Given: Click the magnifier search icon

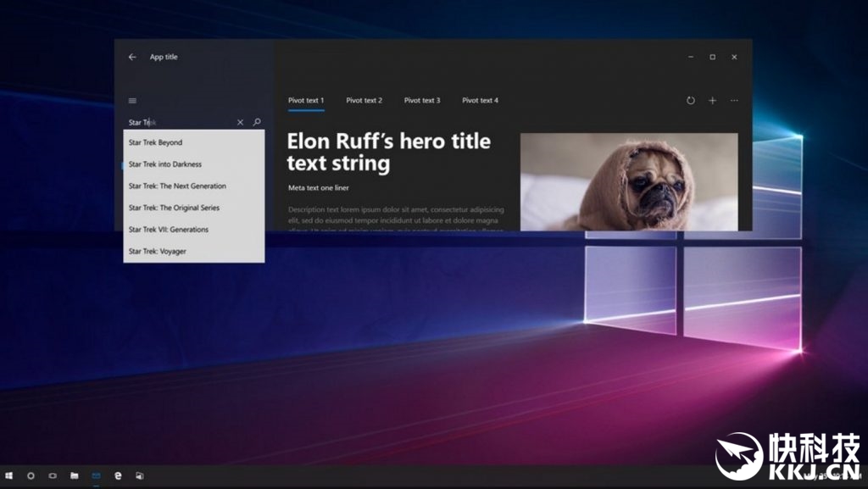Looking at the screenshot, I should pos(257,123).
